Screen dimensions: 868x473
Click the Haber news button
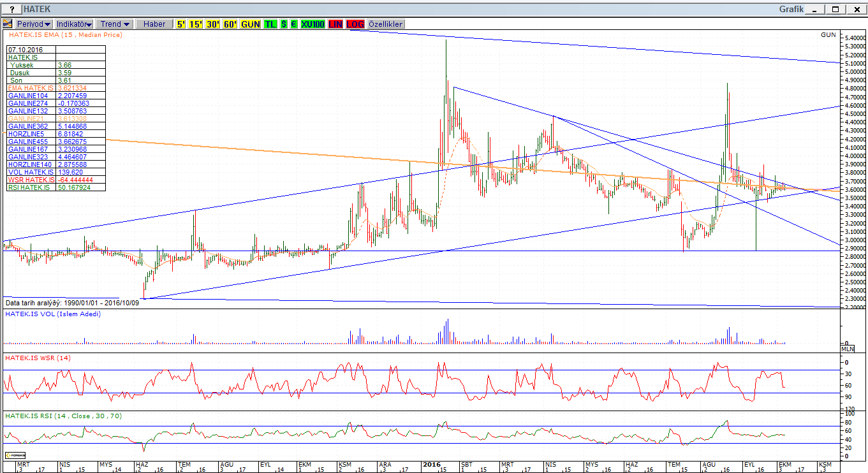click(x=154, y=24)
